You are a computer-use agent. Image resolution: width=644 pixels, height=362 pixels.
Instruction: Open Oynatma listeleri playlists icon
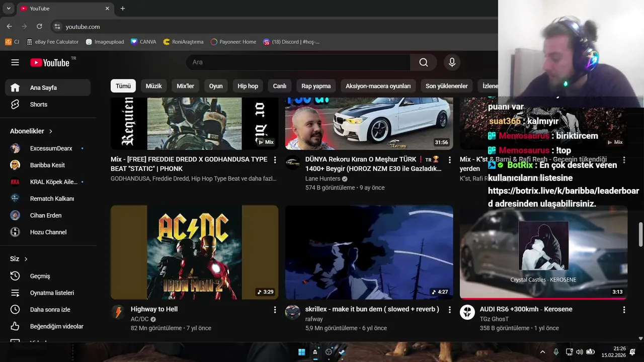(15, 293)
